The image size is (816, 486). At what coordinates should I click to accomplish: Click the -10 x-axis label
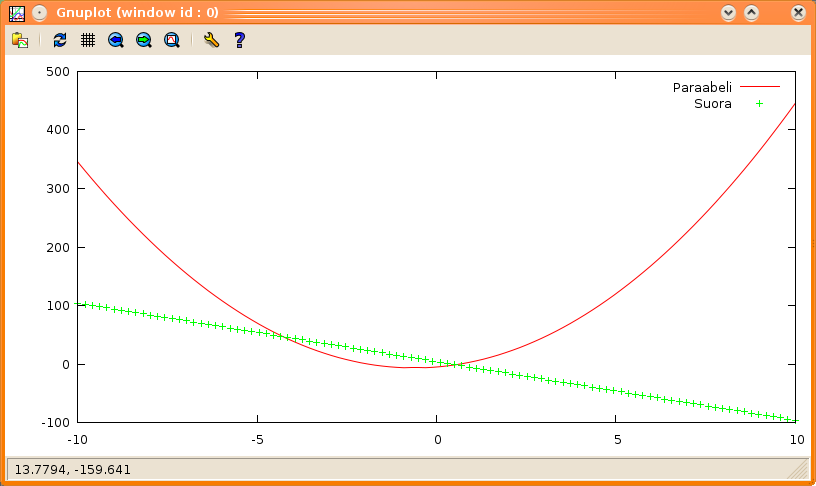coord(78,440)
